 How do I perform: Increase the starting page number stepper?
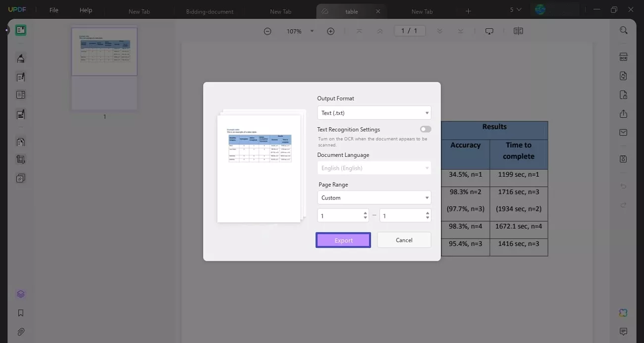[x=365, y=213]
